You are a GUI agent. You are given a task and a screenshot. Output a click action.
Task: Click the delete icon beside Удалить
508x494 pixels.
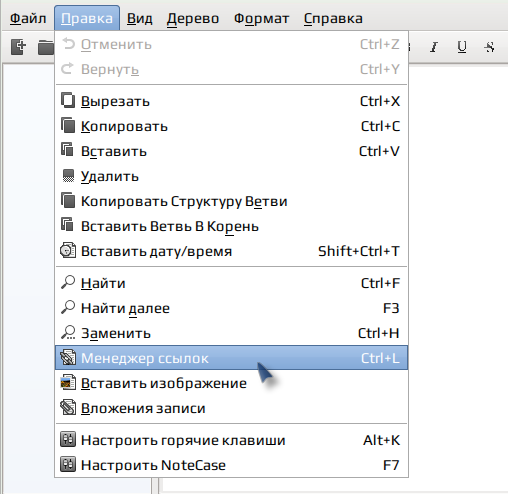pos(68,176)
